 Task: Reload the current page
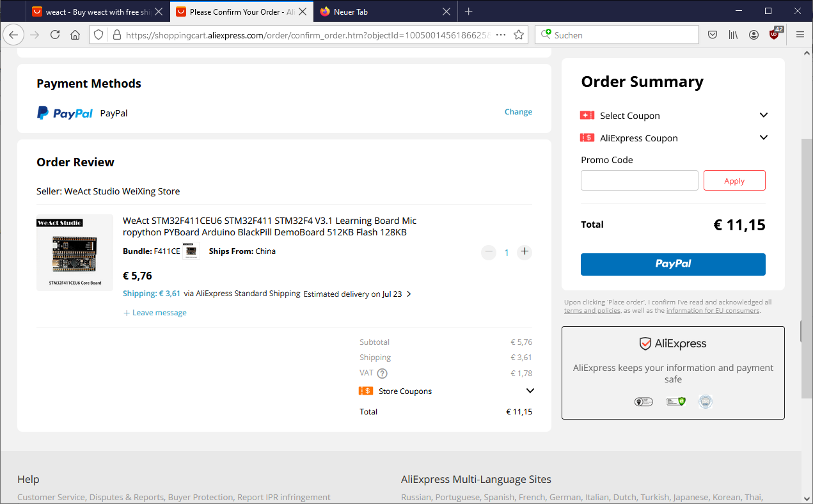pos(55,35)
